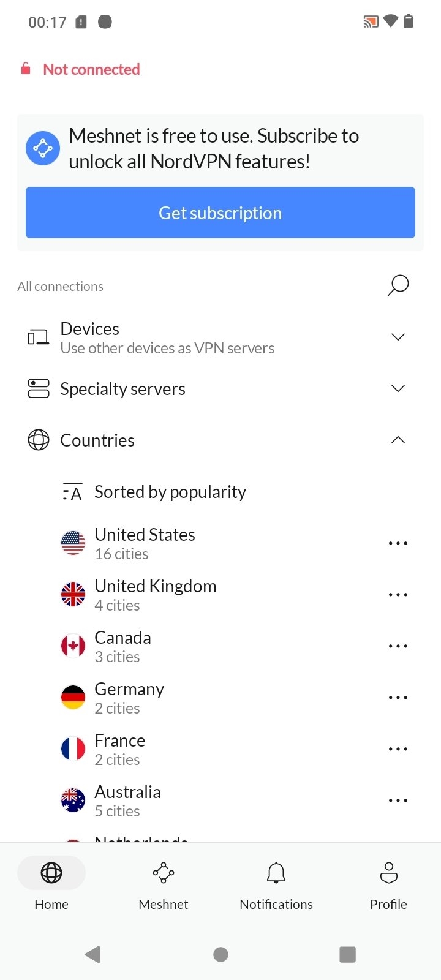Switch to the Meshnet tab
The image size is (441, 980).
click(x=164, y=886)
